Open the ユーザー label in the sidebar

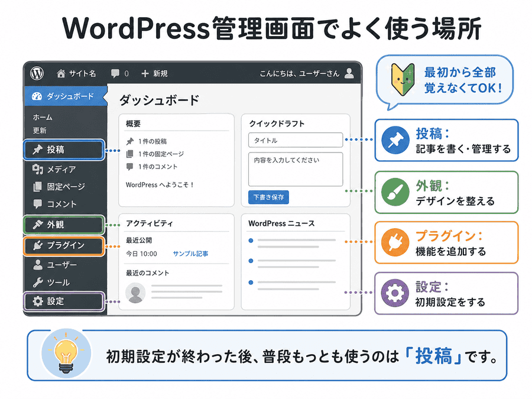[61, 265]
